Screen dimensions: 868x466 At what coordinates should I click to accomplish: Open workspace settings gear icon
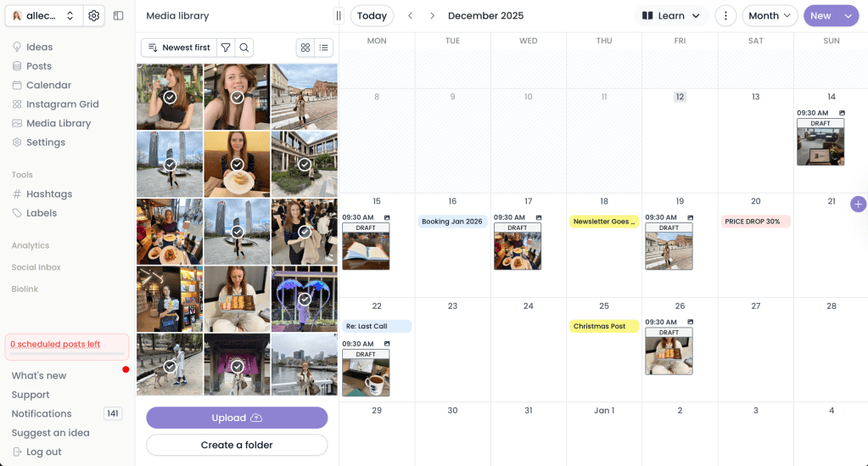coord(93,15)
